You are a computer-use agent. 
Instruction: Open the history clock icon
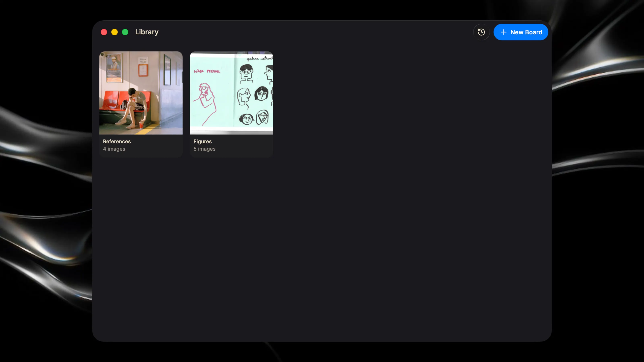(481, 32)
